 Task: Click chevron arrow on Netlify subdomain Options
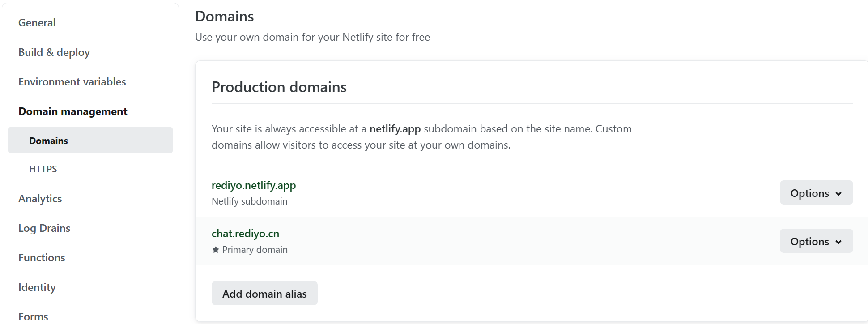pyautogui.click(x=838, y=194)
